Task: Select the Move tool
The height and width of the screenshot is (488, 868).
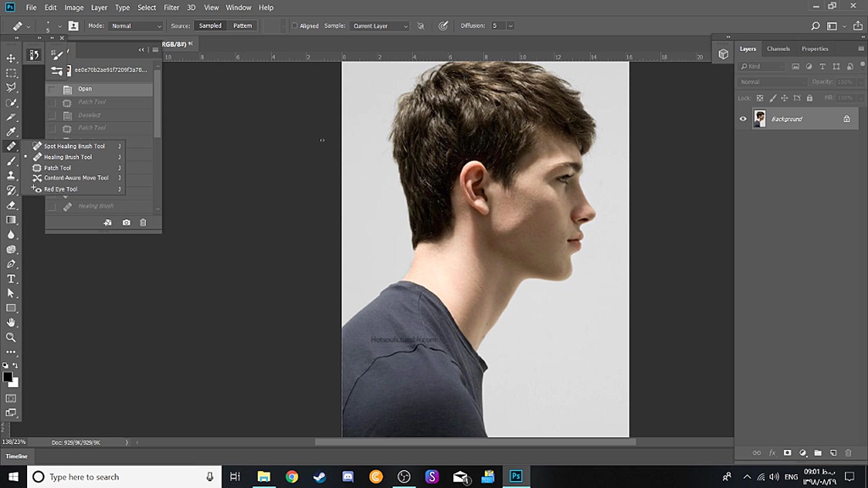Action: coord(11,58)
